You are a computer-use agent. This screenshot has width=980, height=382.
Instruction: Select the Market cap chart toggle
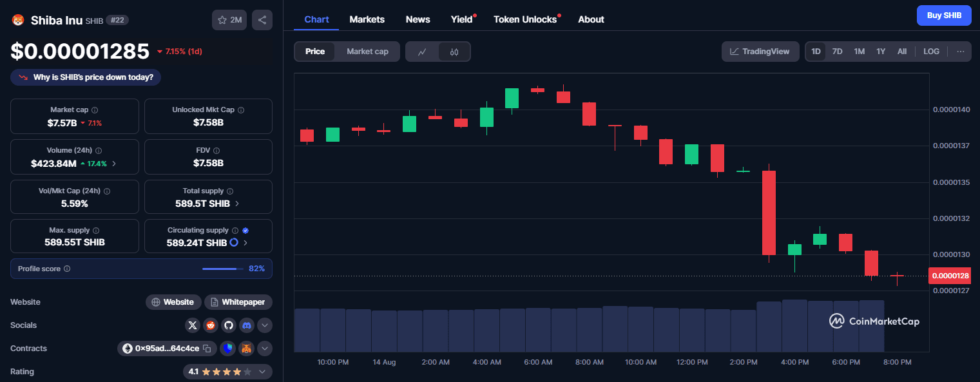367,52
